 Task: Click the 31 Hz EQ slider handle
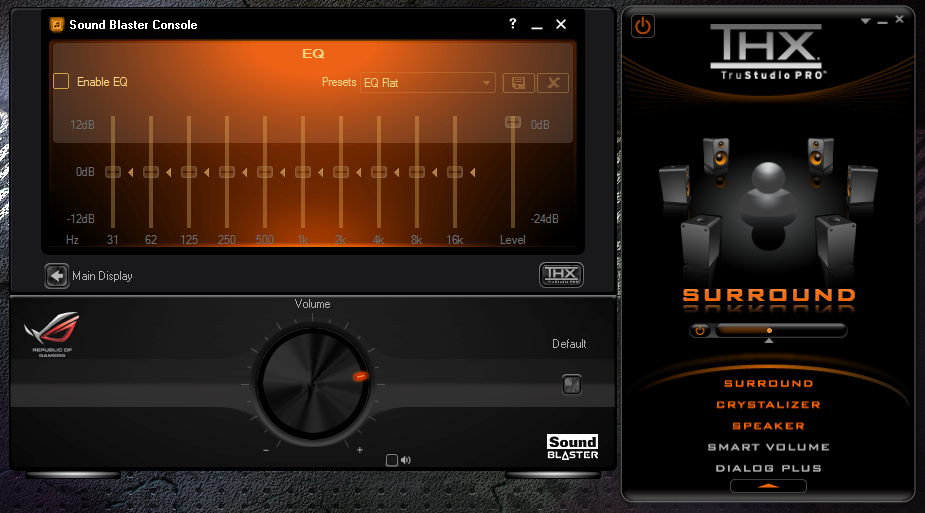click(x=113, y=172)
